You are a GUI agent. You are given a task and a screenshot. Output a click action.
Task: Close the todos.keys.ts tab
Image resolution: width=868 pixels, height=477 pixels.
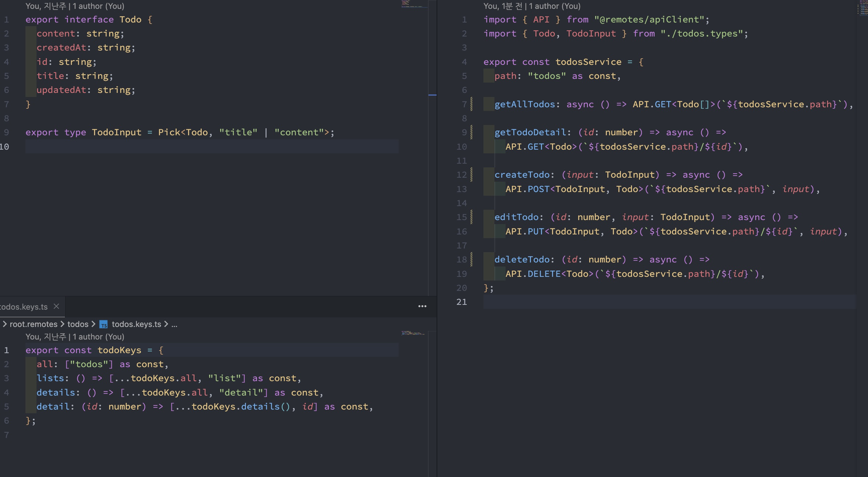click(56, 306)
